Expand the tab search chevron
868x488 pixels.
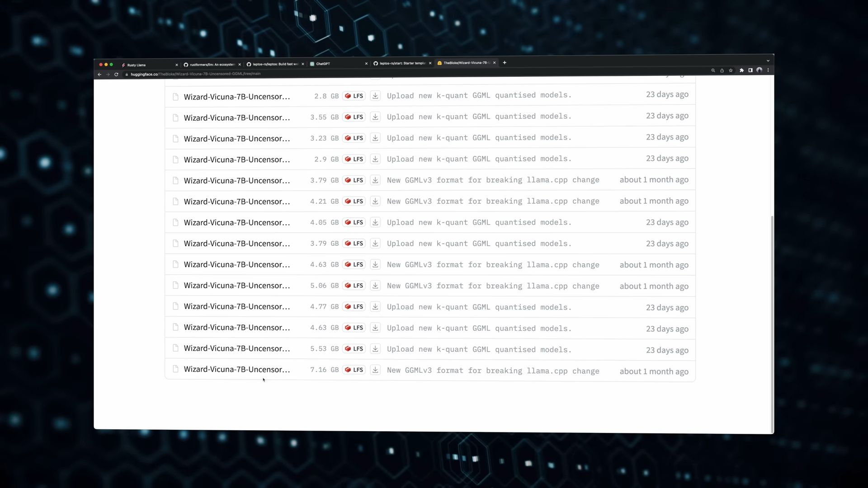768,61
